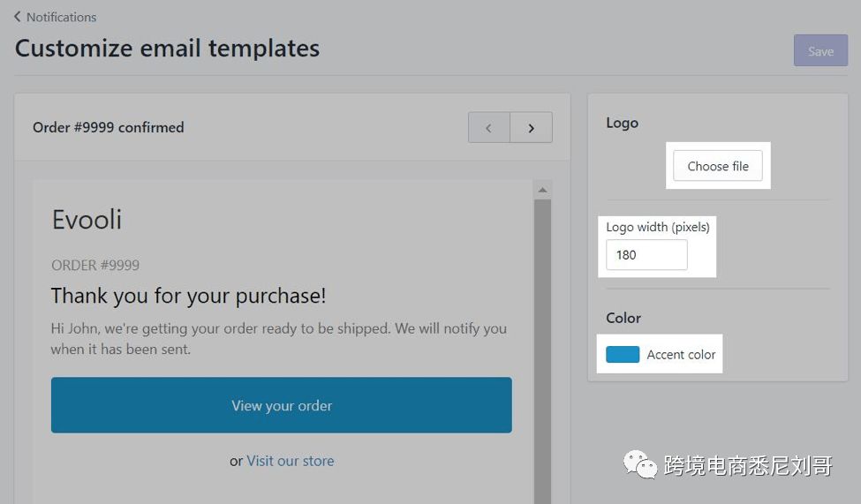Screen dimensions: 861x504
Task: Click the View your order button in preview
Action: coord(281,405)
